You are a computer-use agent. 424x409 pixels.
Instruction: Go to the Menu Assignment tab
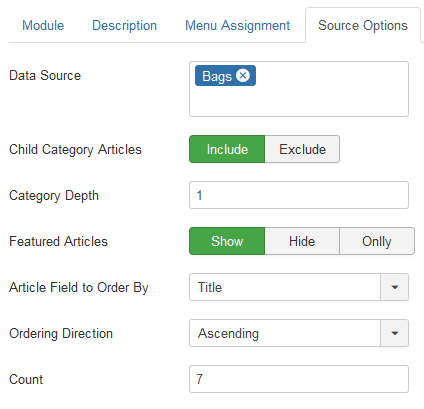pyautogui.click(x=237, y=26)
